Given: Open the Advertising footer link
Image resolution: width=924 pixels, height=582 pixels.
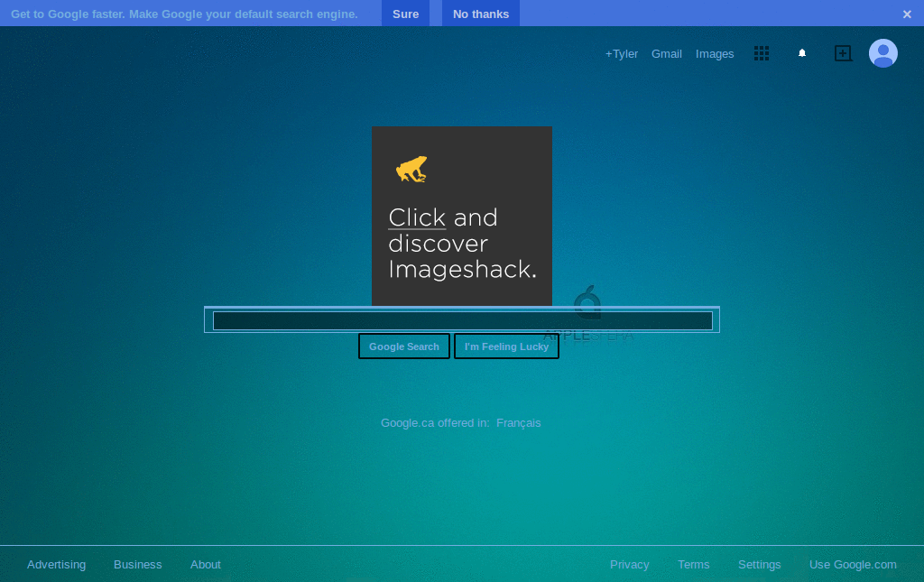Looking at the screenshot, I should coord(57,564).
